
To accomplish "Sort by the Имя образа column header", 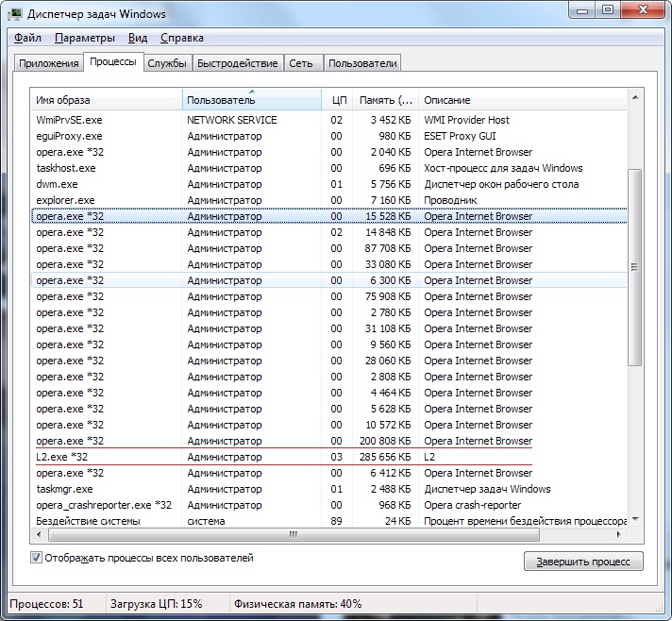I will (x=107, y=100).
